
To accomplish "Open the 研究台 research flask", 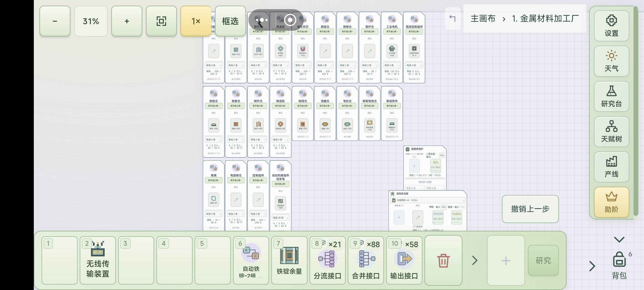I will (x=611, y=97).
